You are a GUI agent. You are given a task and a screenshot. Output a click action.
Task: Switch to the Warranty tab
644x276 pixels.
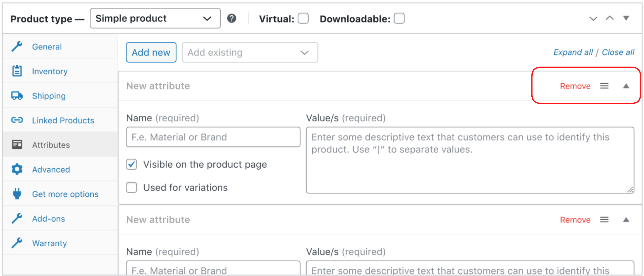[x=49, y=243]
